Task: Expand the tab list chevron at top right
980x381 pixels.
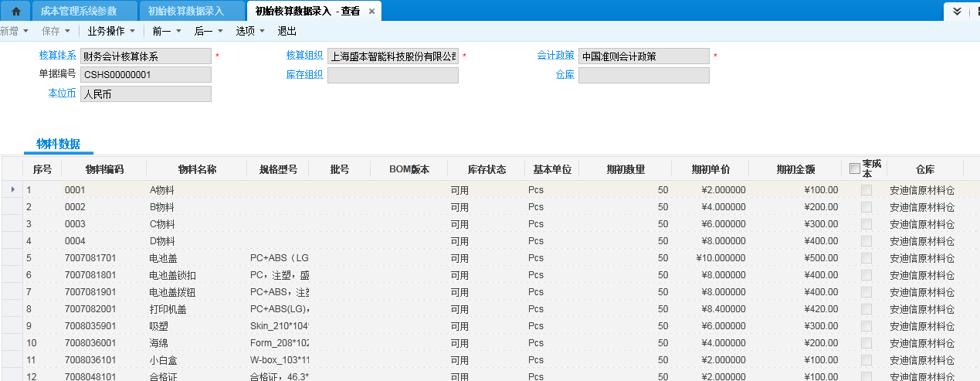Action: coord(957,11)
